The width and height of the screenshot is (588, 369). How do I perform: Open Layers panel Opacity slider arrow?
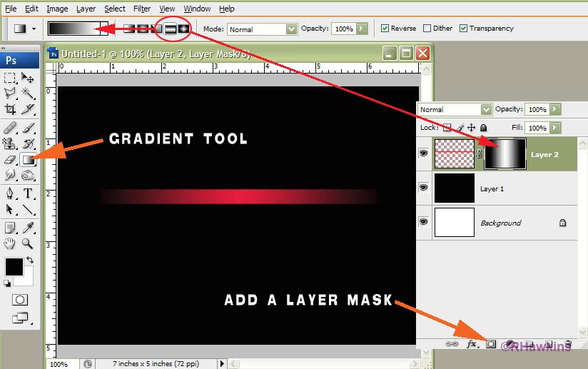coord(555,109)
